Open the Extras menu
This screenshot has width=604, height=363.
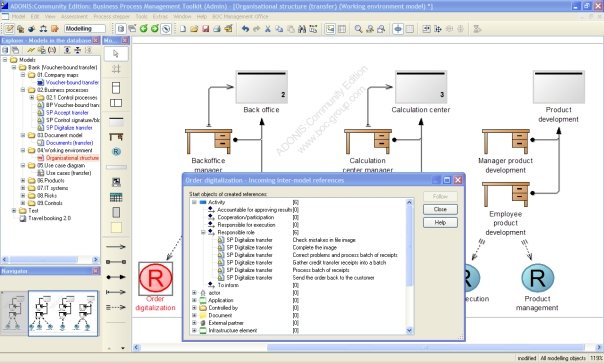coord(160,17)
